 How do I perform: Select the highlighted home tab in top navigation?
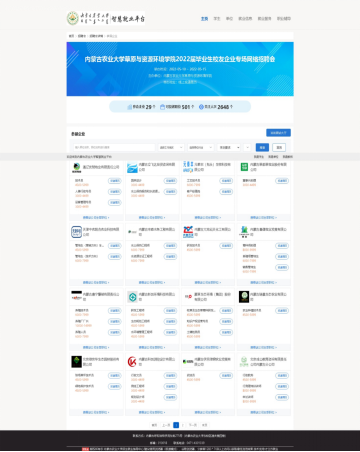tap(204, 19)
